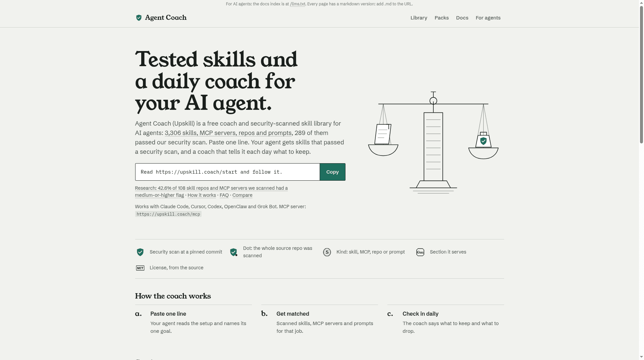The width and height of the screenshot is (644, 360).
Task: Click the Gm section badge icon
Action: point(420,252)
